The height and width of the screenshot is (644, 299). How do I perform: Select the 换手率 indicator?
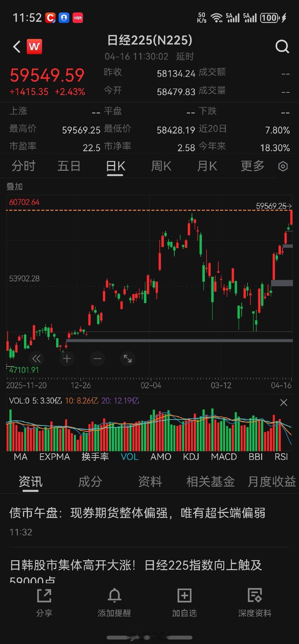pos(95,457)
